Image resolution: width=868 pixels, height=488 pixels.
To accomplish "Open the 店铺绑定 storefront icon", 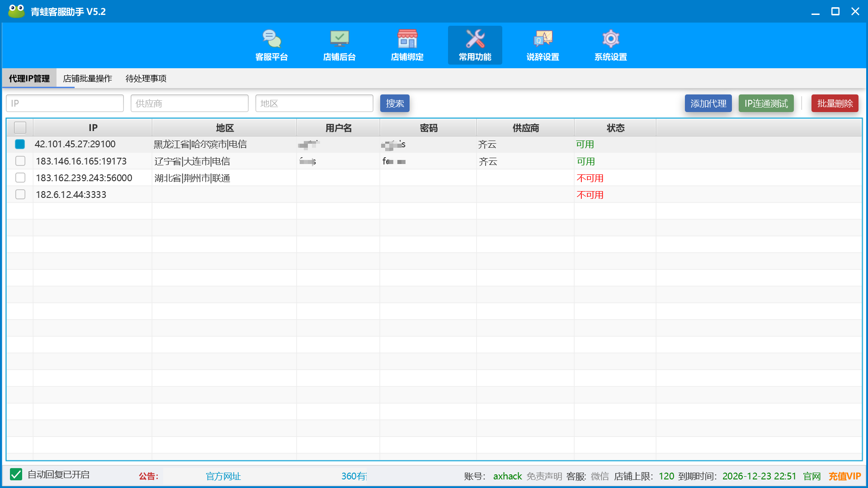I will pos(407,39).
